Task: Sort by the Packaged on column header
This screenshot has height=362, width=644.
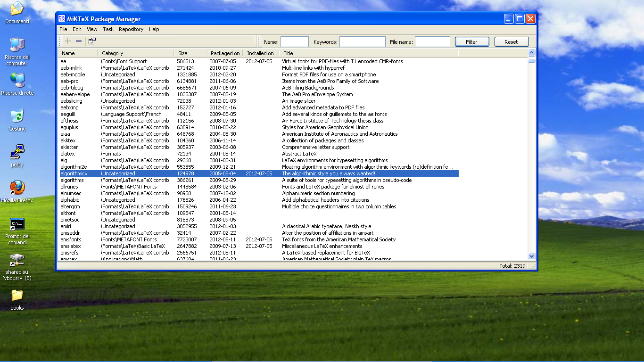Action: pyautogui.click(x=225, y=53)
